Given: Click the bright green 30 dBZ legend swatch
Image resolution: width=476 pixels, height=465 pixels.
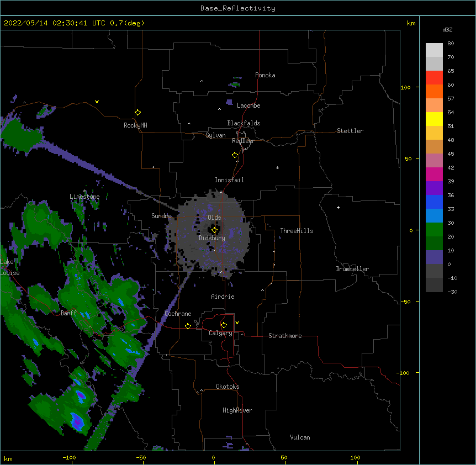Looking at the screenshot, I should tap(434, 230).
